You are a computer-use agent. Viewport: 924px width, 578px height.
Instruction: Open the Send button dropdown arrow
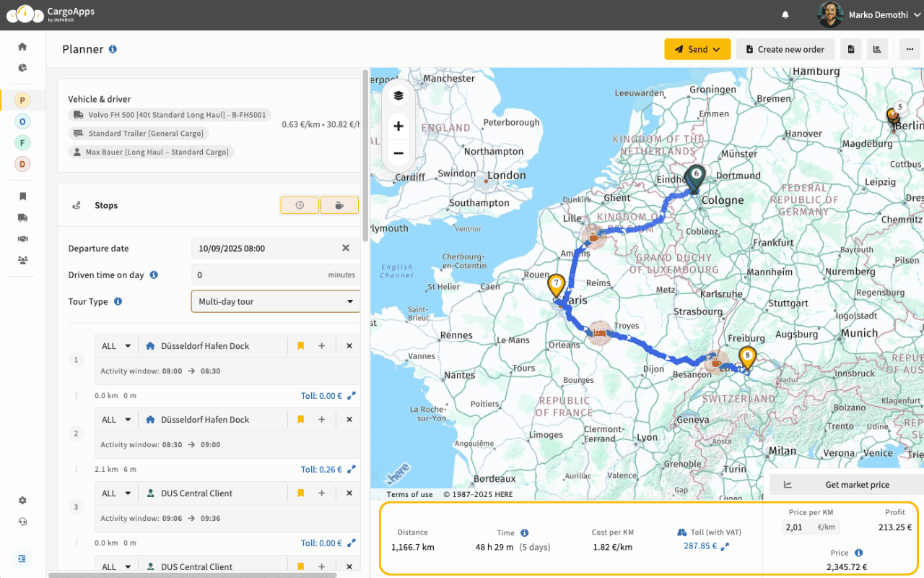pyautogui.click(x=717, y=48)
